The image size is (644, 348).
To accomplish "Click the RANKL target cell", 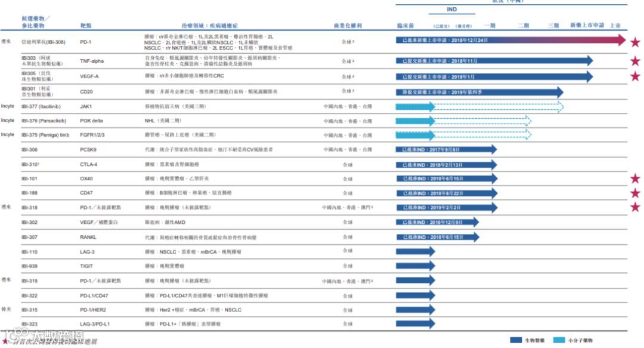I will [x=88, y=237].
